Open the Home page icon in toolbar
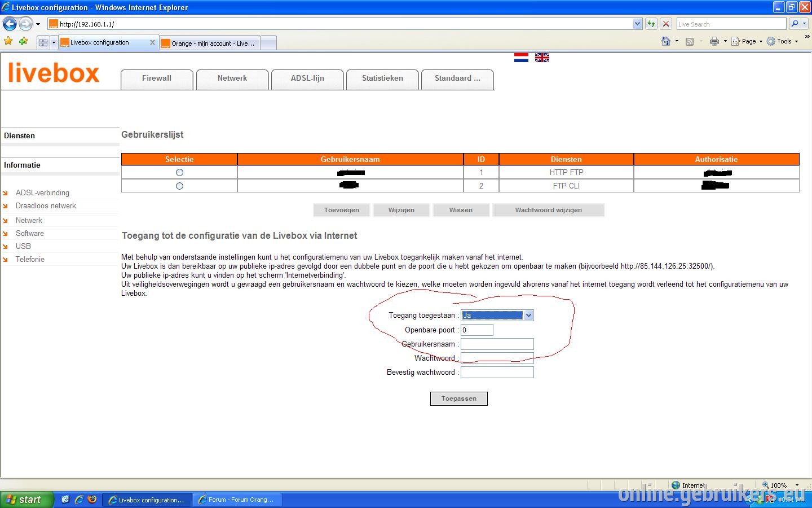 (666, 41)
